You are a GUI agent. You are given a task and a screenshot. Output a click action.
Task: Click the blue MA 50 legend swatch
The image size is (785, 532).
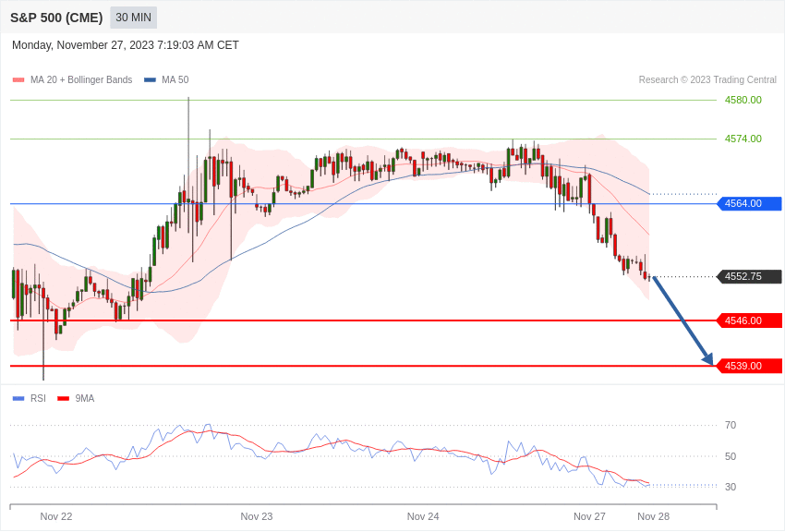click(150, 79)
